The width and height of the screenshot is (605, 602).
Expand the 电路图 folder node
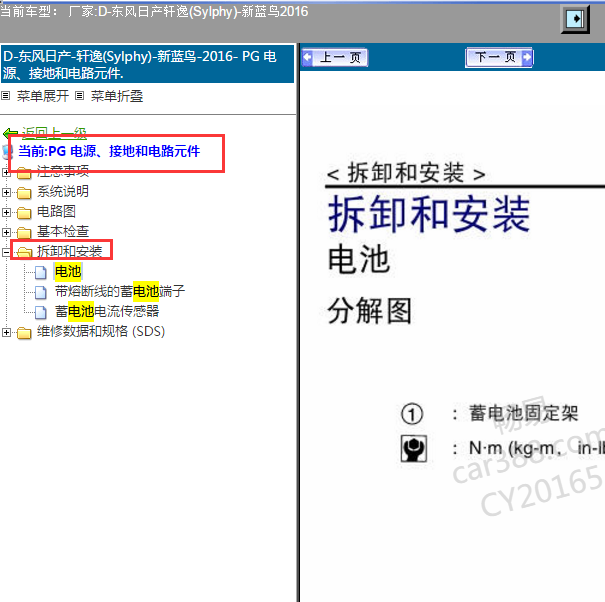click(x=6, y=212)
